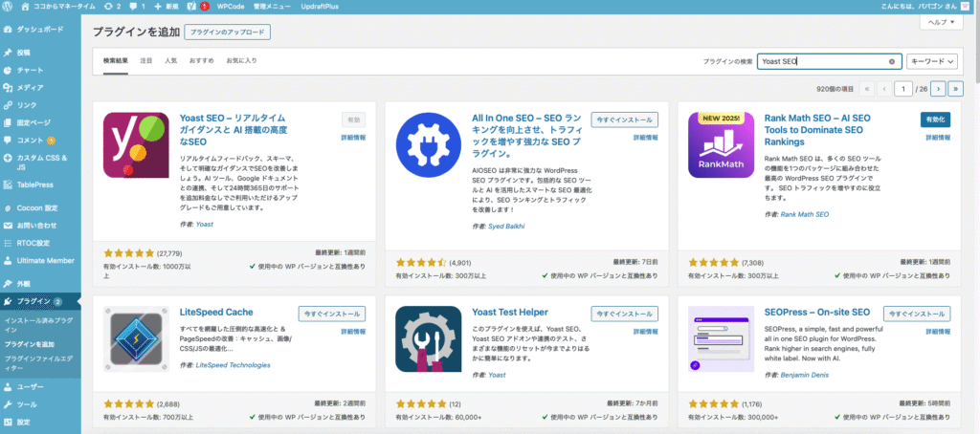Click プラグインのアップロード button
This screenshot has height=434, width=980.
[x=228, y=32]
